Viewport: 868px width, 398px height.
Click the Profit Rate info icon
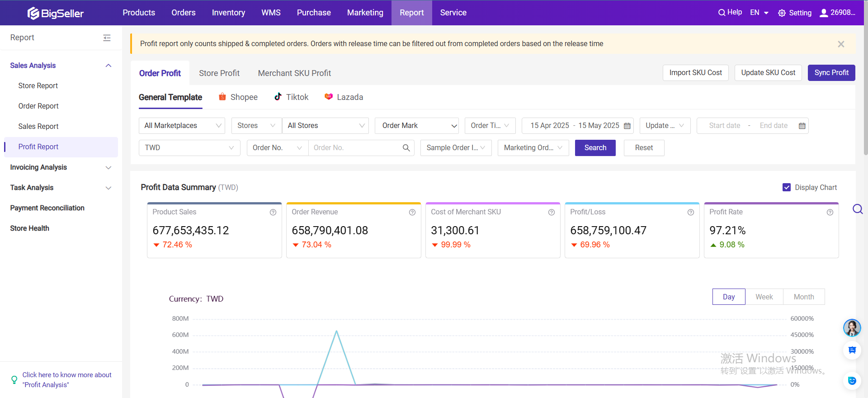tap(830, 212)
